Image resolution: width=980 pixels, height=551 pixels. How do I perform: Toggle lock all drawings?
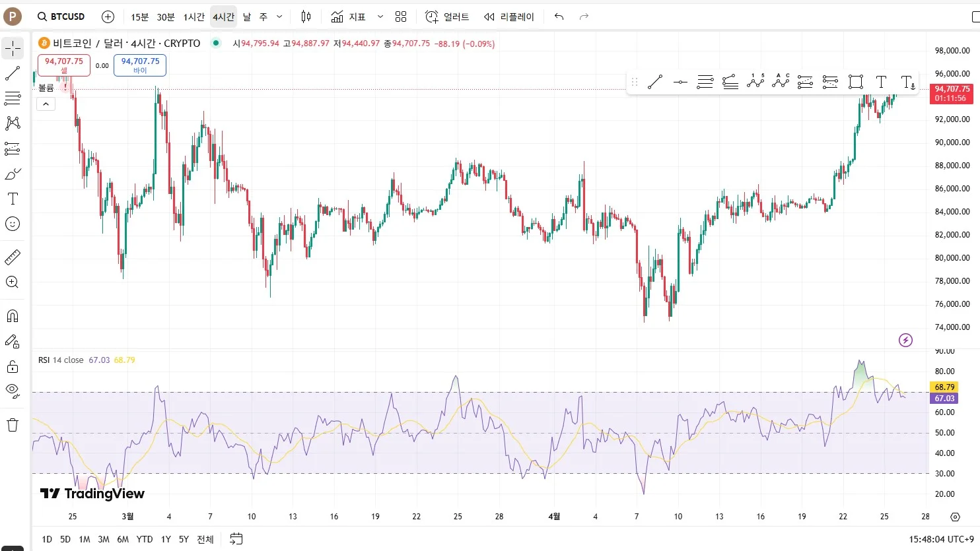click(x=13, y=366)
